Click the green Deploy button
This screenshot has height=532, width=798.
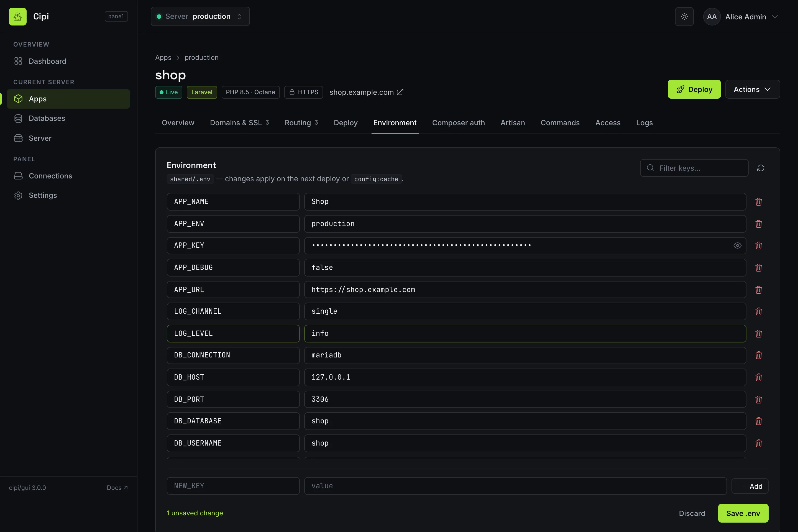point(694,89)
